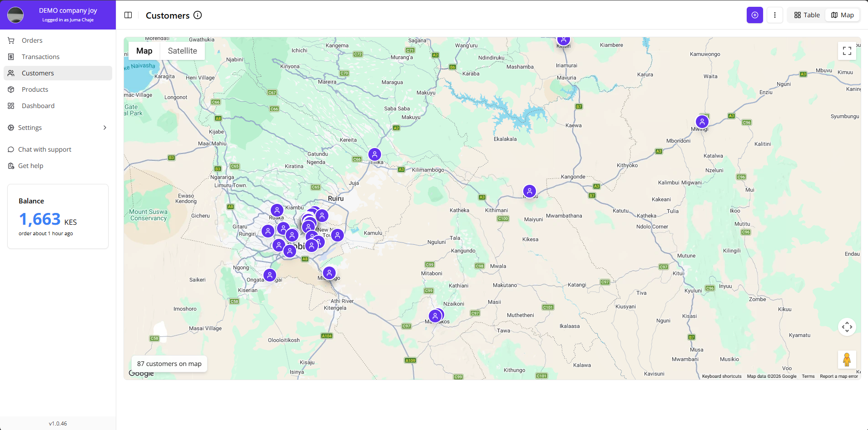The image size is (868, 430).
Task: Open map Terms link
Action: click(x=808, y=376)
